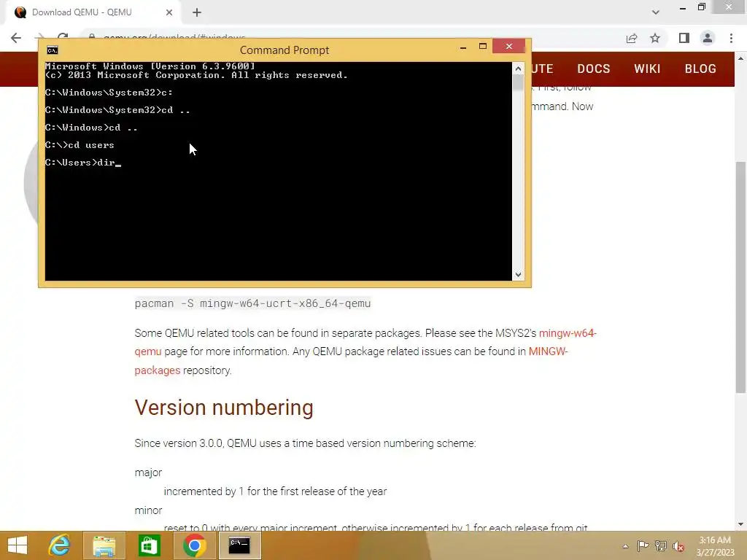
Task: Click the Command Prompt scrollbar thumb
Action: (x=518, y=82)
